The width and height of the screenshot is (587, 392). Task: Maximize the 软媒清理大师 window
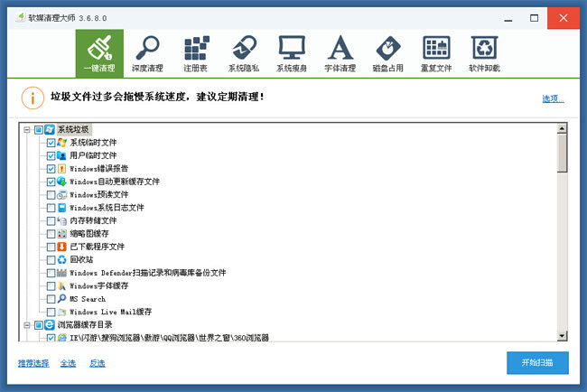(535, 18)
